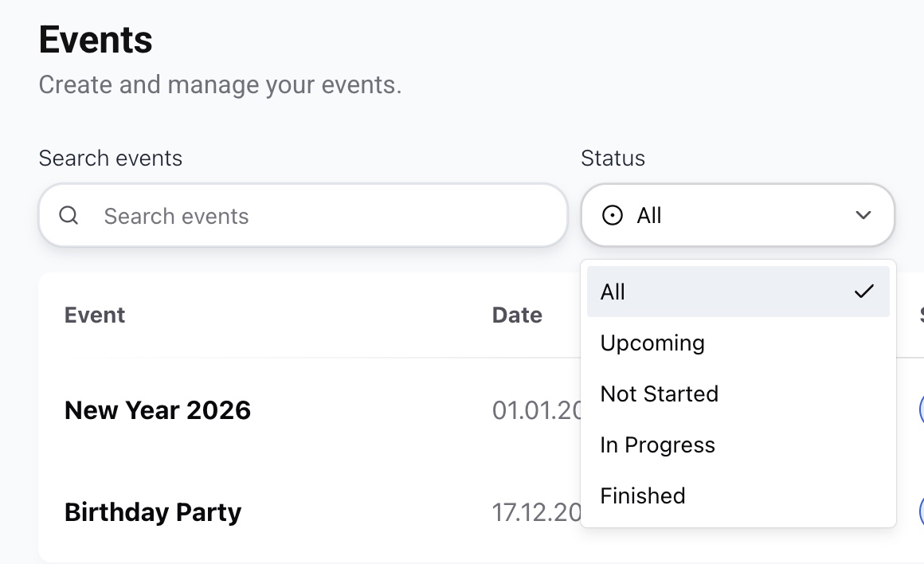
Task: Choose Upcoming from the status list
Action: pyautogui.click(x=652, y=343)
